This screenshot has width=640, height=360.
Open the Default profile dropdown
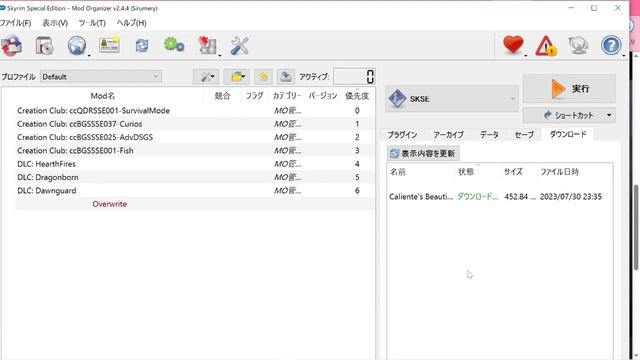coord(101,77)
